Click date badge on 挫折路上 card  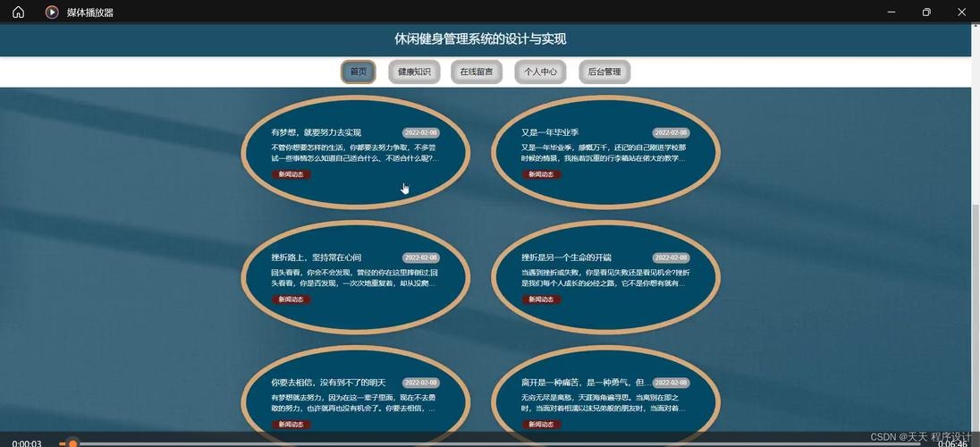[x=420, y=258]
